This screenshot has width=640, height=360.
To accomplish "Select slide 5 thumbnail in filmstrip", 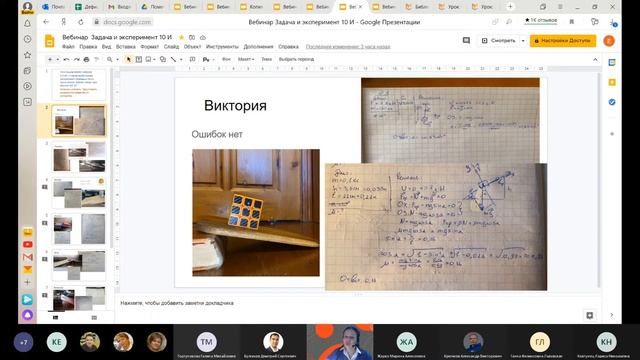I will point(79,229).
